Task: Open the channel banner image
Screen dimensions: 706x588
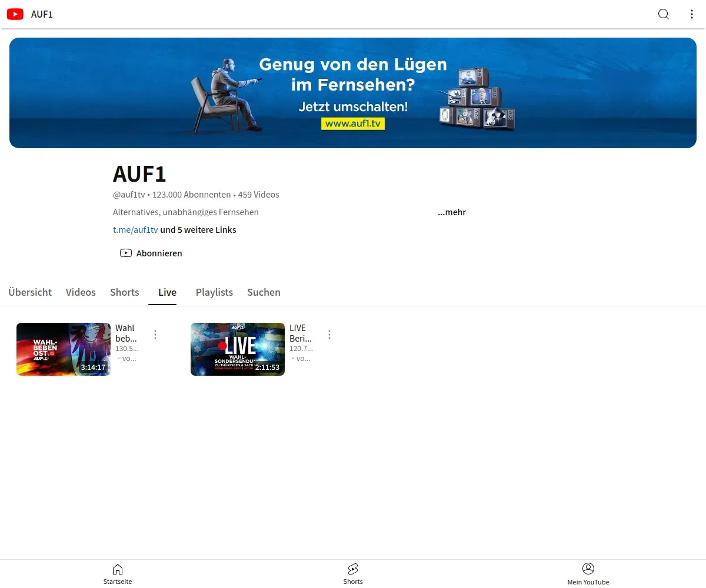Action: (353, 93)
